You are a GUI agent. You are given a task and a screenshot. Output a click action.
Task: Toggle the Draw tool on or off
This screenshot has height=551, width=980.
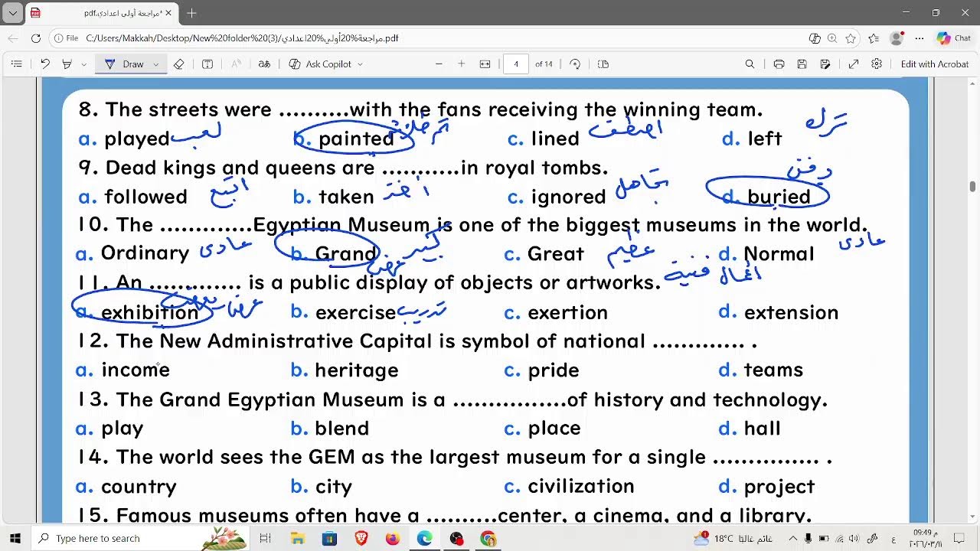(x=124, y=64)
